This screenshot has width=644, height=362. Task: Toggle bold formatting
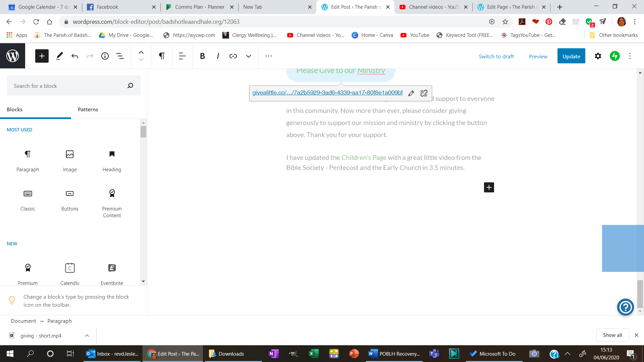coord(202,56)
